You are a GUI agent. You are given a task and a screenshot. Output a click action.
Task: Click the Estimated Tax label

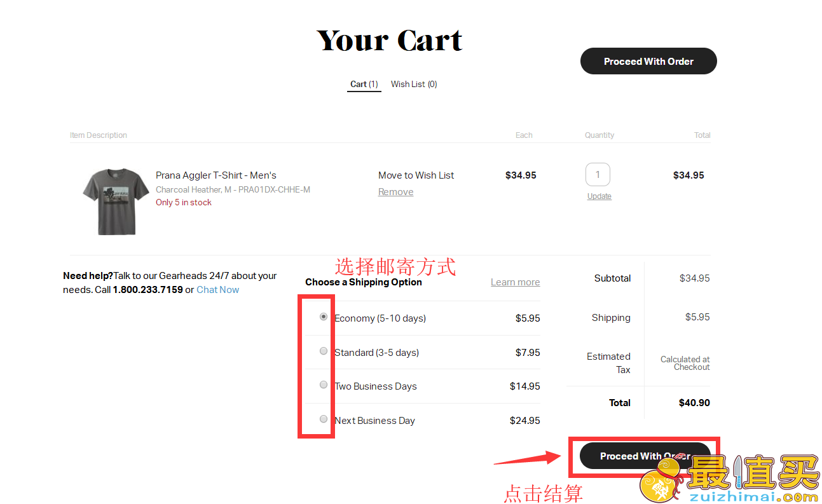click(608, 363)
